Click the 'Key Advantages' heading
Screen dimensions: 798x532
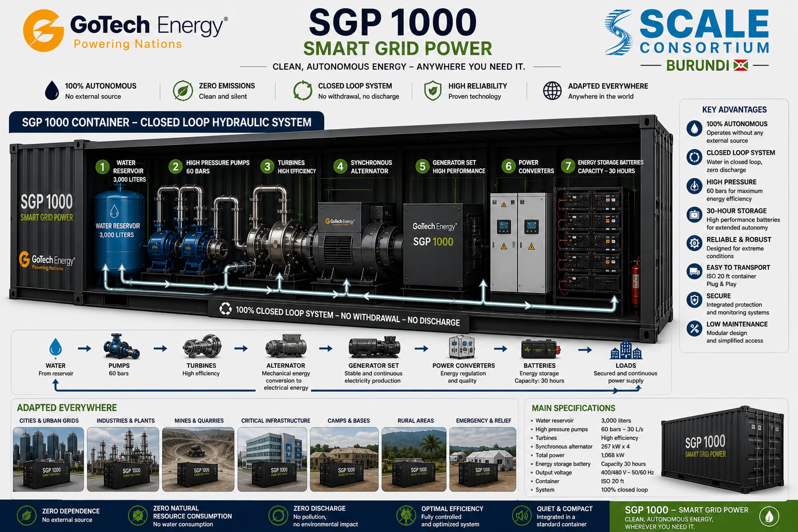pyautogui.click(x=734, y=110)
